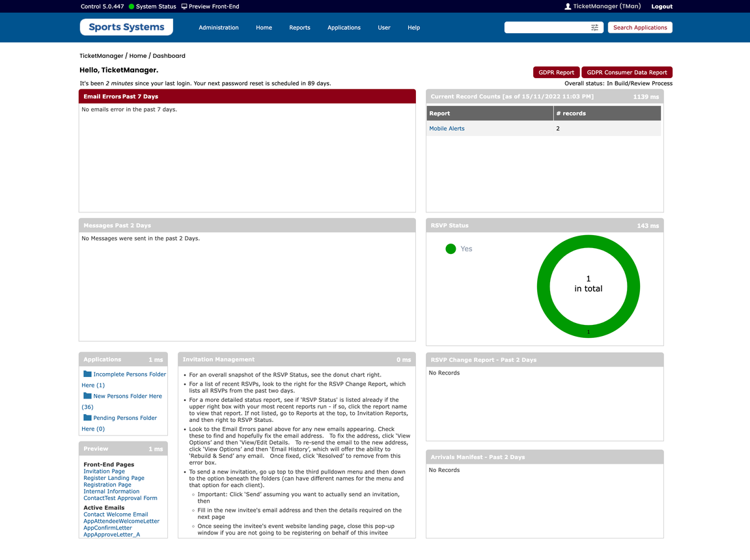Click the Email Errors panel header
The height and width of the screenshot is (560, 750).
tap(247, 96)
